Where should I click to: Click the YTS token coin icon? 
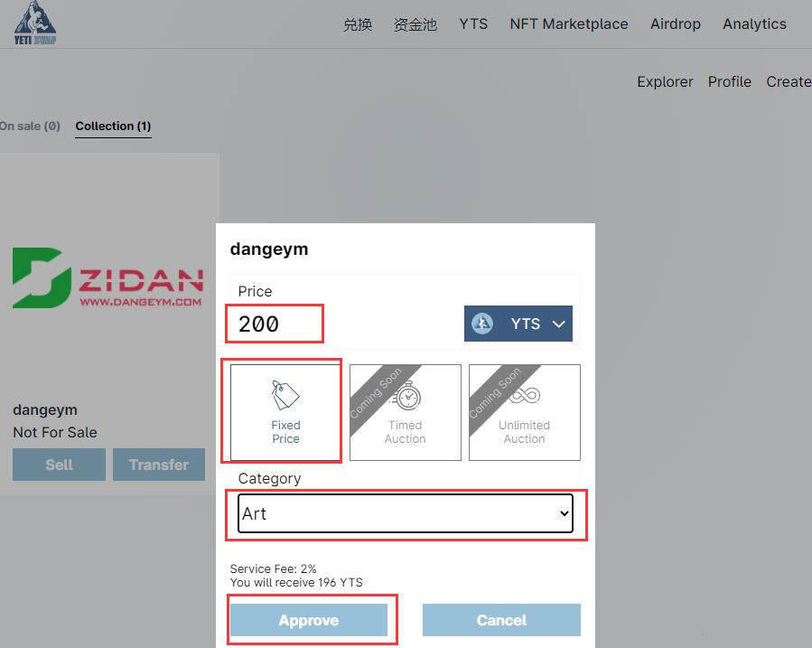[481, 324]
